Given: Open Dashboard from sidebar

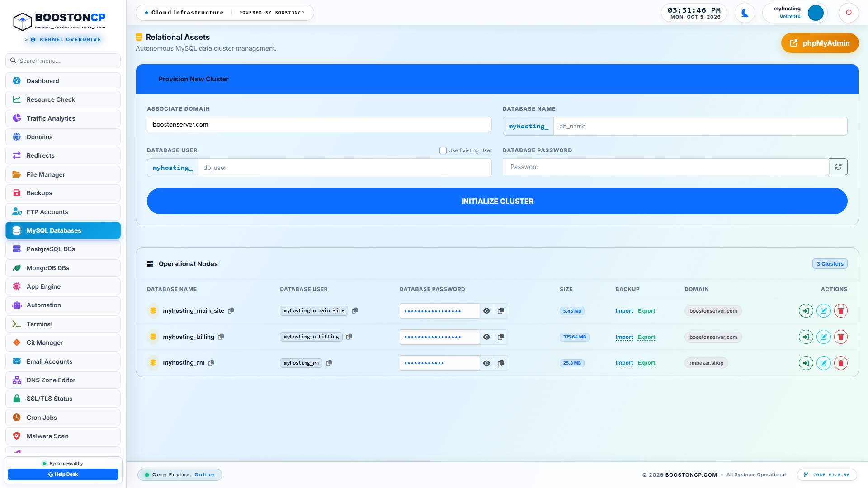Looking at the screenshot, I should click(63, 81).
